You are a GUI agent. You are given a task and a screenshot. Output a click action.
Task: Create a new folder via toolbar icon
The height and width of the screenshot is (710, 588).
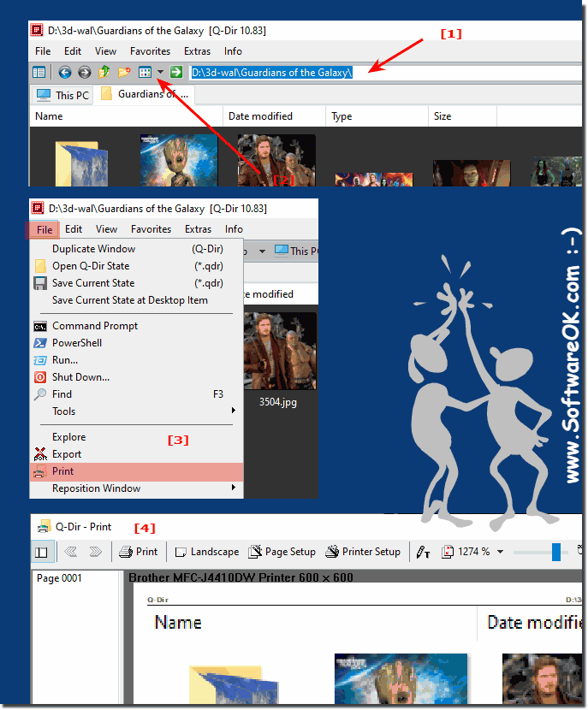(x=124, y=72)
